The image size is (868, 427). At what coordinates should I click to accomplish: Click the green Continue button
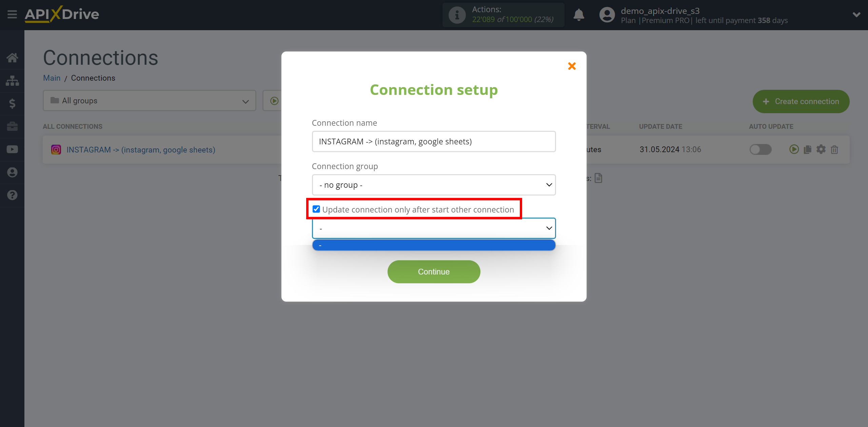434,271
